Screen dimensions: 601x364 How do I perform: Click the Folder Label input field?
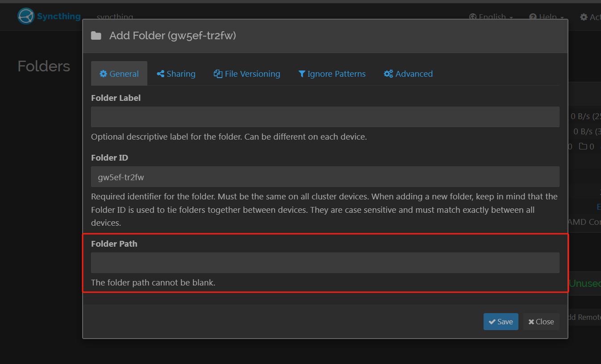tap(325, 117)
